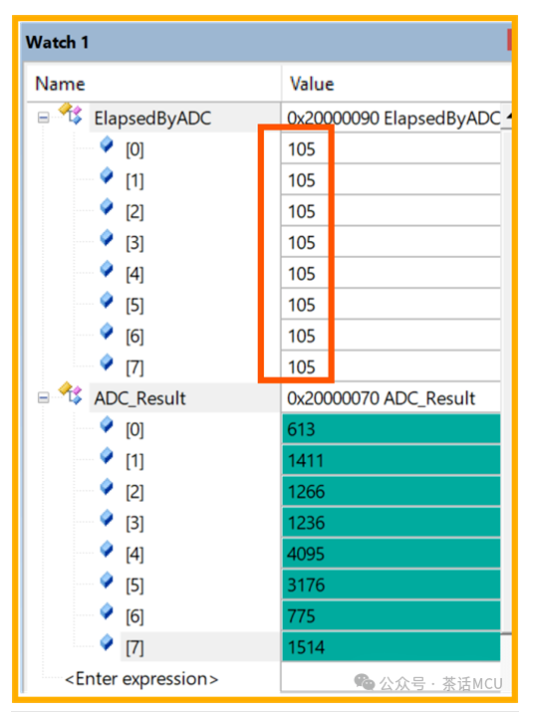Click value 0x20000090 ElapsedByADC
The image size is (539, 717).
pyautogui.click(x=393, y=118)
